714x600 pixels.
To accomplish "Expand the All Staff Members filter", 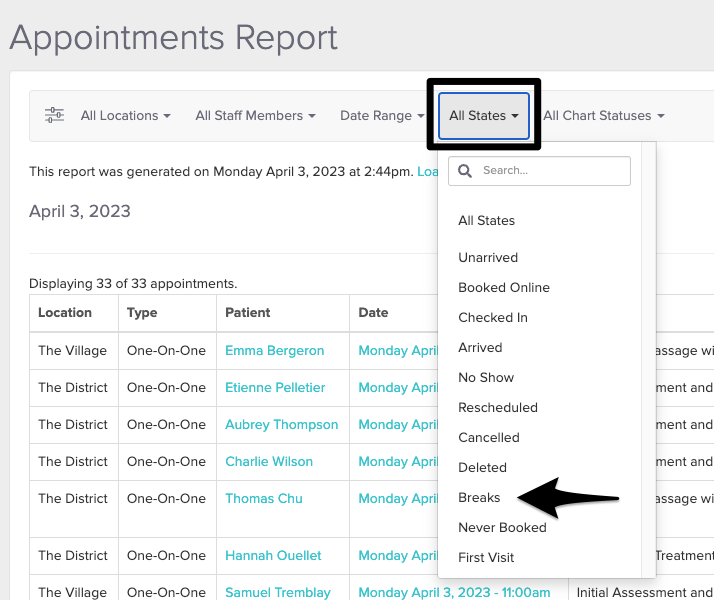I will [x=255, y=116].
